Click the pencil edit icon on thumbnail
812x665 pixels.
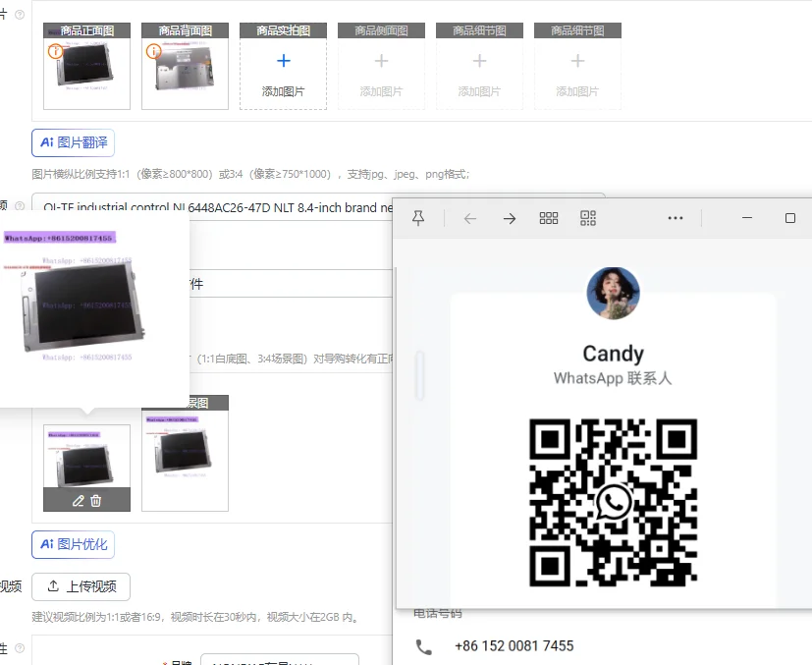(x=79, y=501)
